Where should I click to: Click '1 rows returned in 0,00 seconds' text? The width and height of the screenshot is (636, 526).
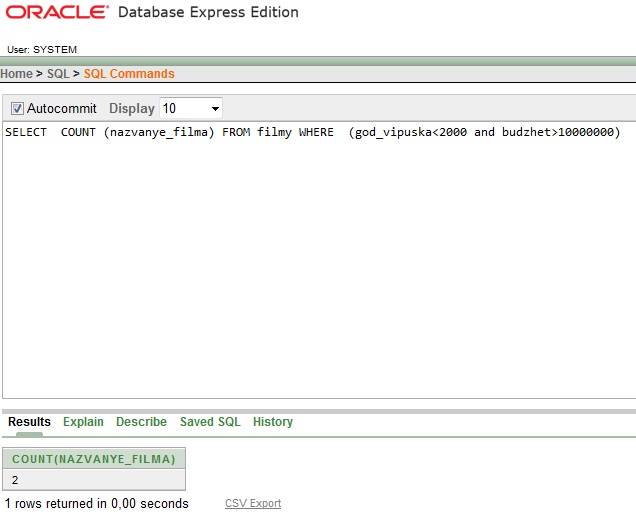97,503
